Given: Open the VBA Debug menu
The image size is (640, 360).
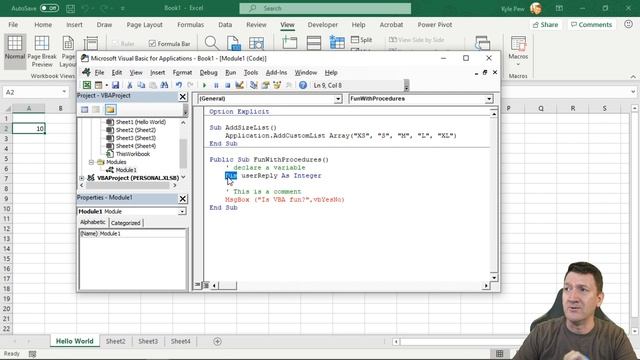Looking at the screenshot, I should pyautogui.click(x=208, y=72).
